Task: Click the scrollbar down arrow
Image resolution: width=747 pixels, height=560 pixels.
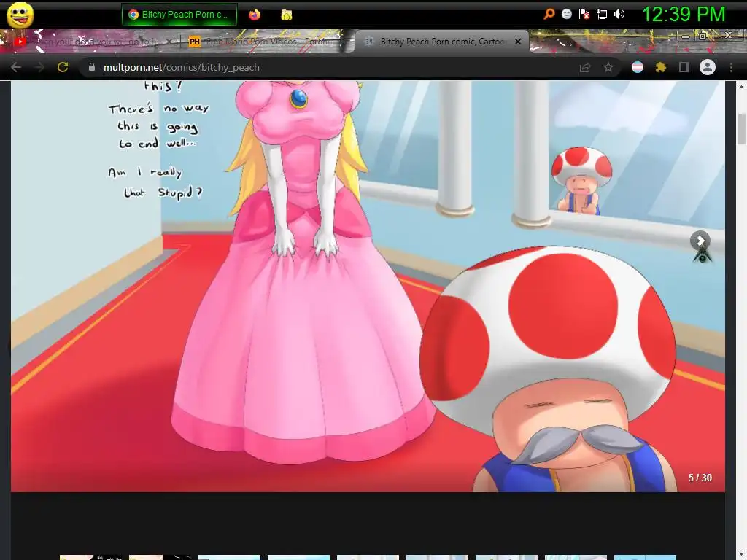Action: pos(741,555)
